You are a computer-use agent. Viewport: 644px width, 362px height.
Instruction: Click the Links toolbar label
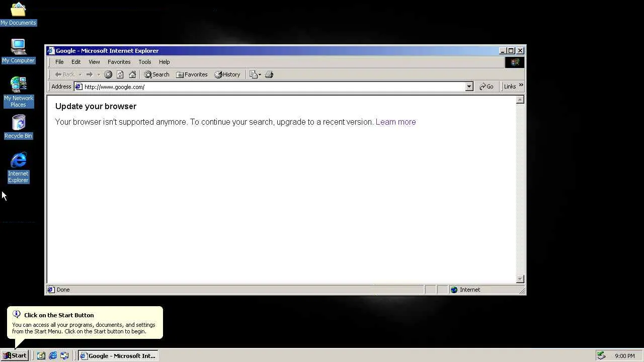510,86
